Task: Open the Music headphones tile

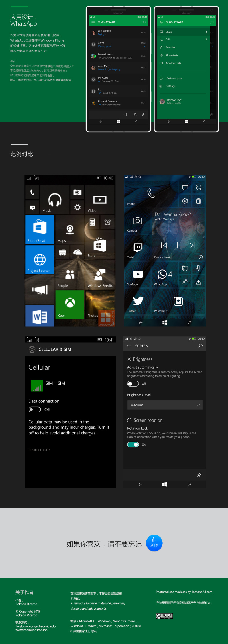Action: coord(55,200)
